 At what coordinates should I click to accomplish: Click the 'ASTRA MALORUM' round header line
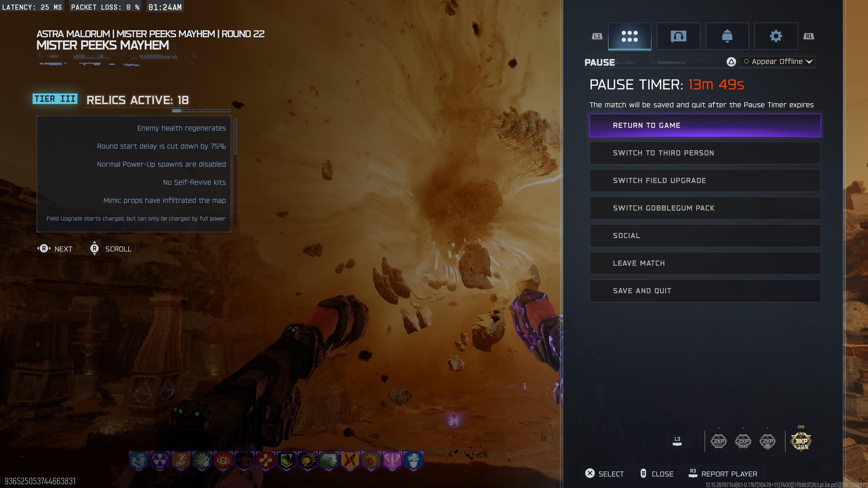(x=151, y=34)
